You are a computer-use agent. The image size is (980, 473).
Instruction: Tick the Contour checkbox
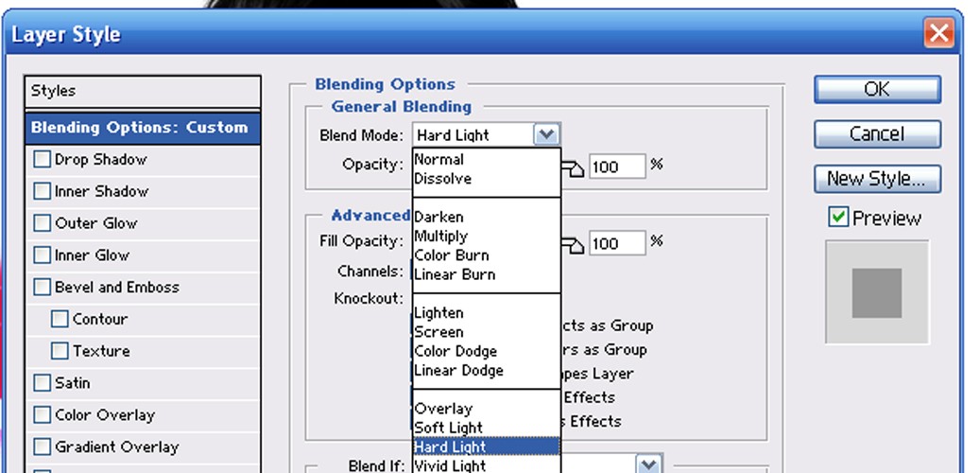(60, 319)
